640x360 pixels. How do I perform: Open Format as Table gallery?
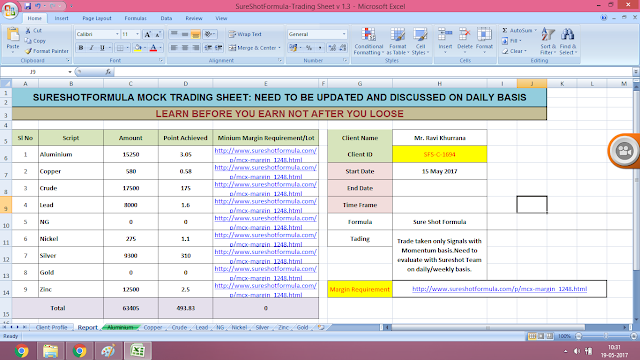(x=397, y=41)
